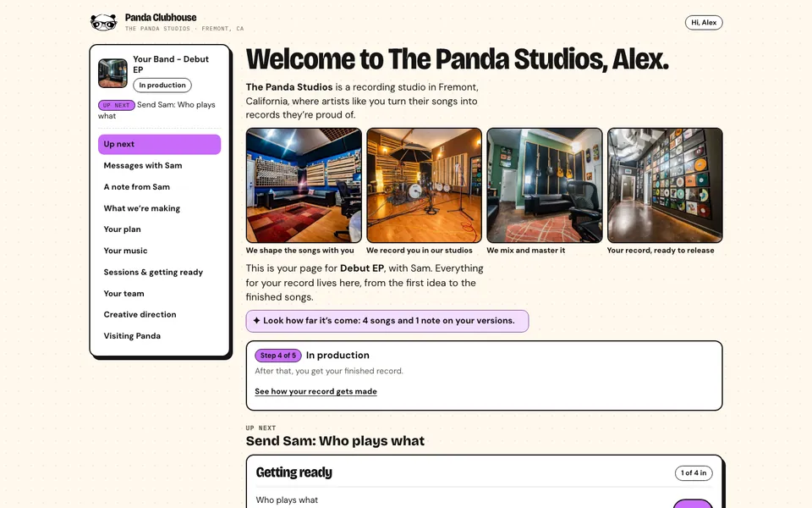The height and width of the screenshot is (508, 812).
Task: Click the 1 of 4 in counter badge
Action: tap(694, 472)
